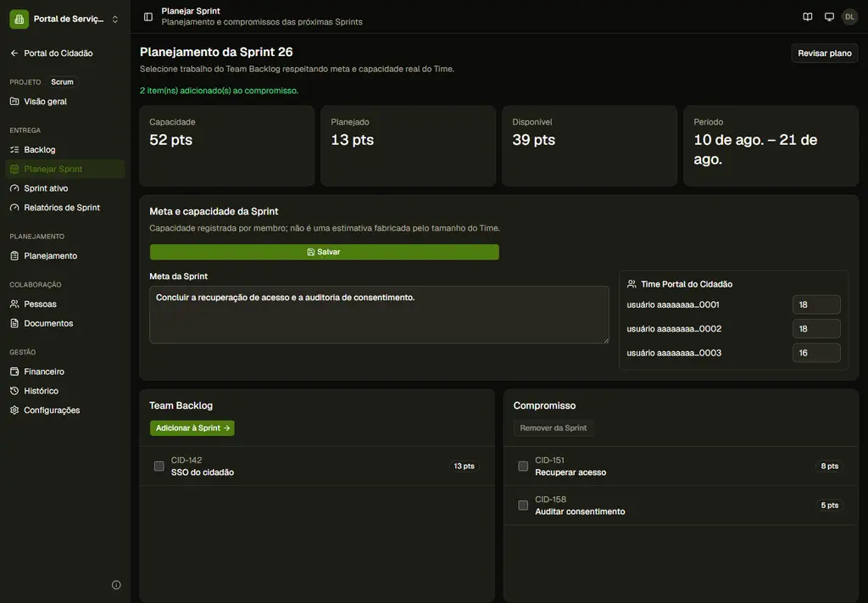The image size is (868, 603).
Task: Click the Sprint ativo gauge icon
Action: tap(14, 188)
